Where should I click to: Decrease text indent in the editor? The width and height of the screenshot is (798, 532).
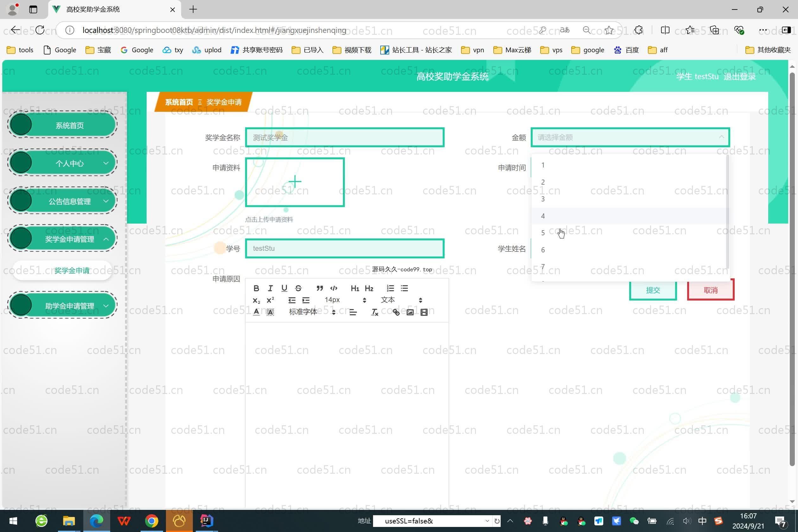[x=292, y=300]
